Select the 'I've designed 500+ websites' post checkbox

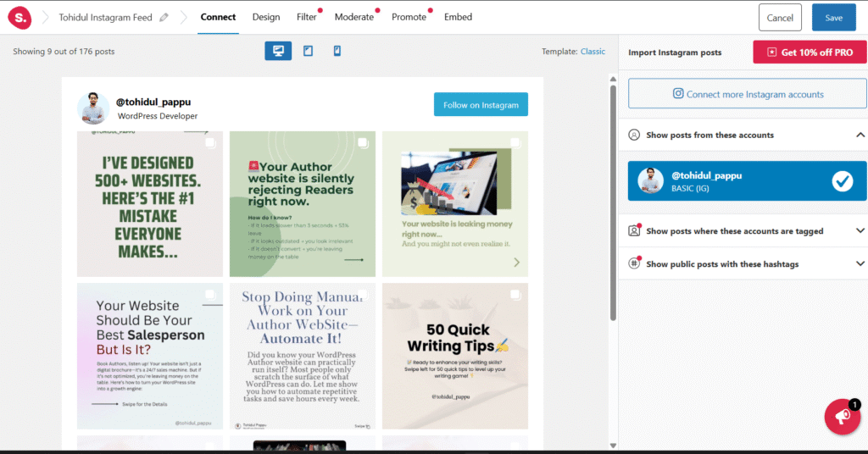[210, 142]
